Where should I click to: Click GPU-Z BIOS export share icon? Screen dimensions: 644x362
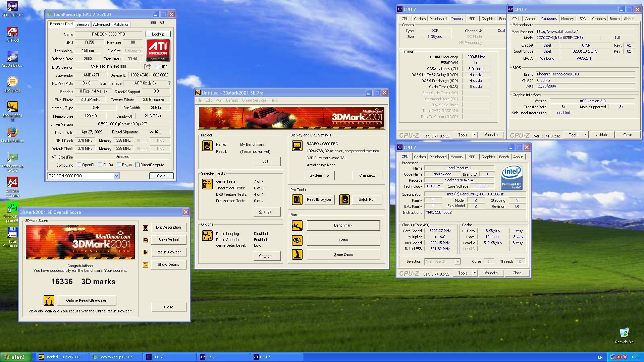click(x=147, y=67)
